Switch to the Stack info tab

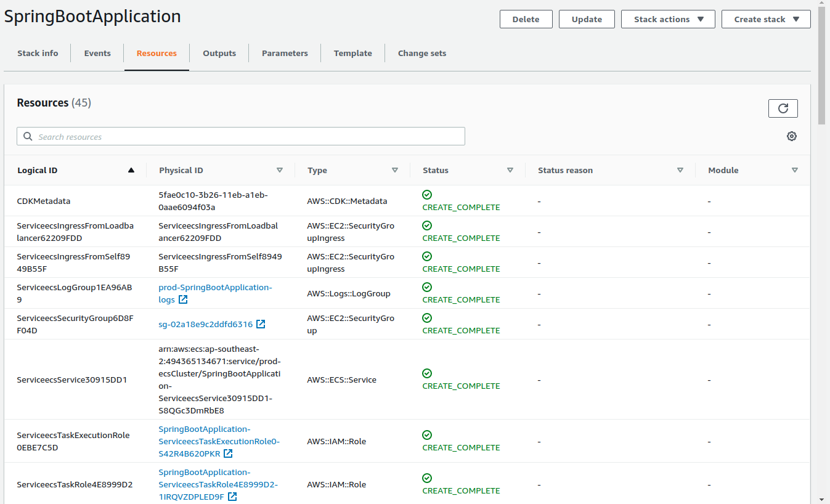pos(38,53)
